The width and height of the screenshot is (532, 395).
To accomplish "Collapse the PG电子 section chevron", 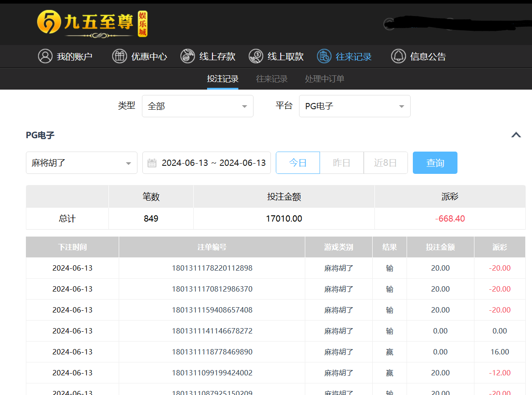I will (x=516, y=135).
